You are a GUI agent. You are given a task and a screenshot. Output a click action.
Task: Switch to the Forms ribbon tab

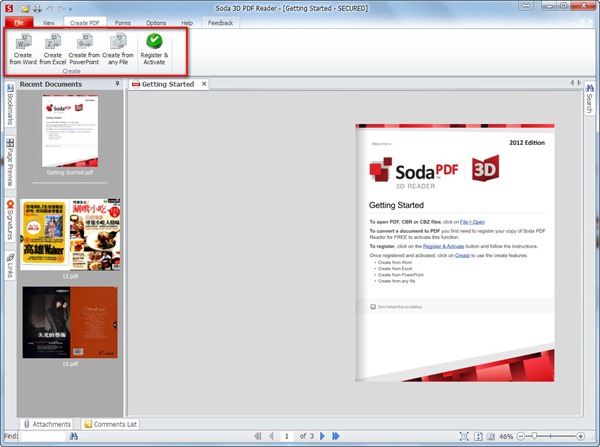(x=122, y=21)
